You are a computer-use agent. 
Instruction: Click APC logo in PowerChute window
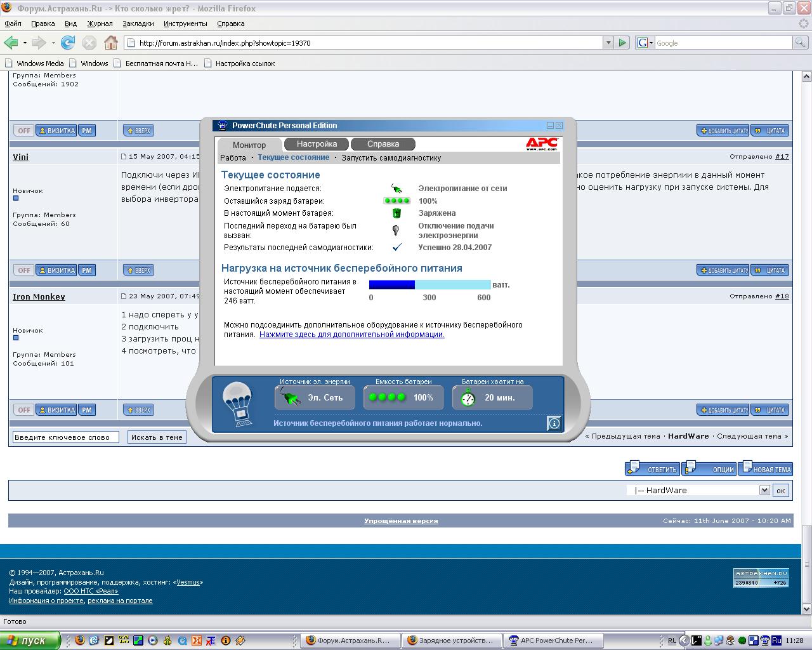click(x=542, y=143)
